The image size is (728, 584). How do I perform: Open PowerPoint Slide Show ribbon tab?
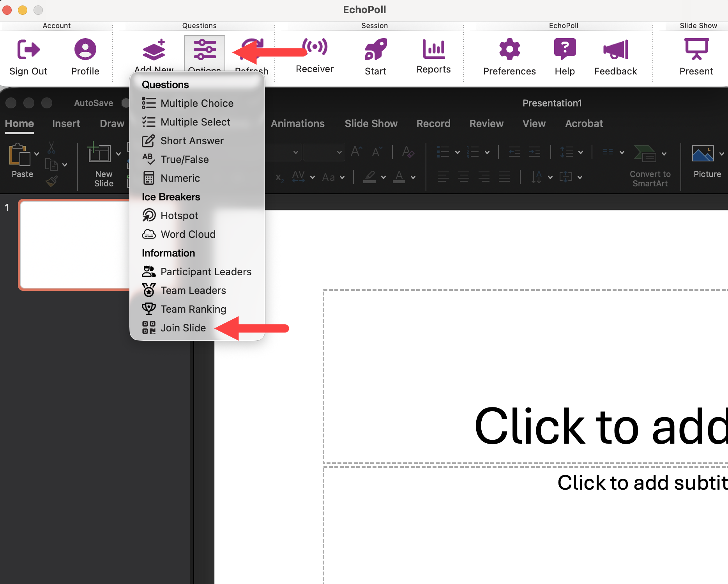pos(371,124)
